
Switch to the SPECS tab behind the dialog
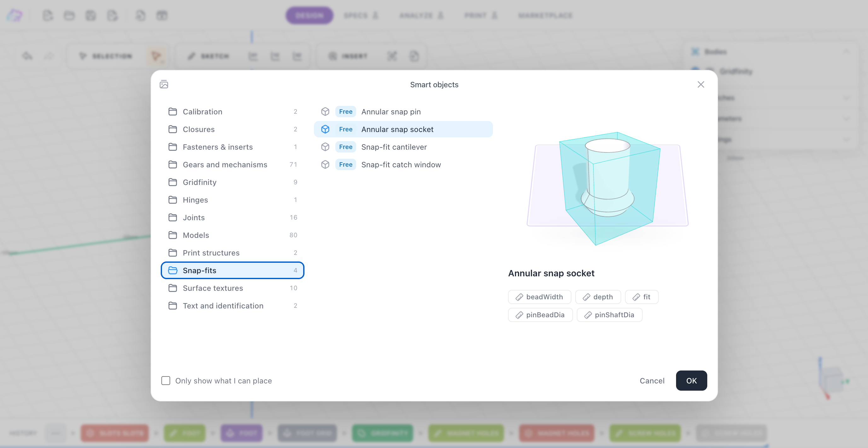(361, 15)
